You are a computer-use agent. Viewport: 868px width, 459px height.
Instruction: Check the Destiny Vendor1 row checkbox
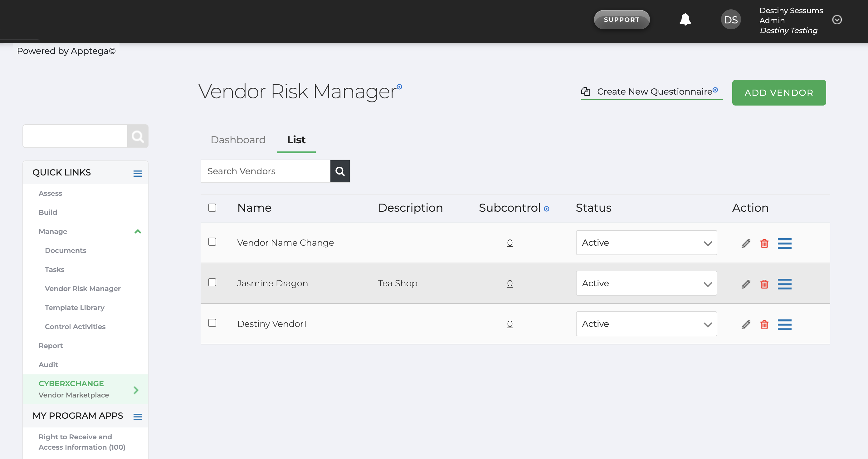coord(212,323)
